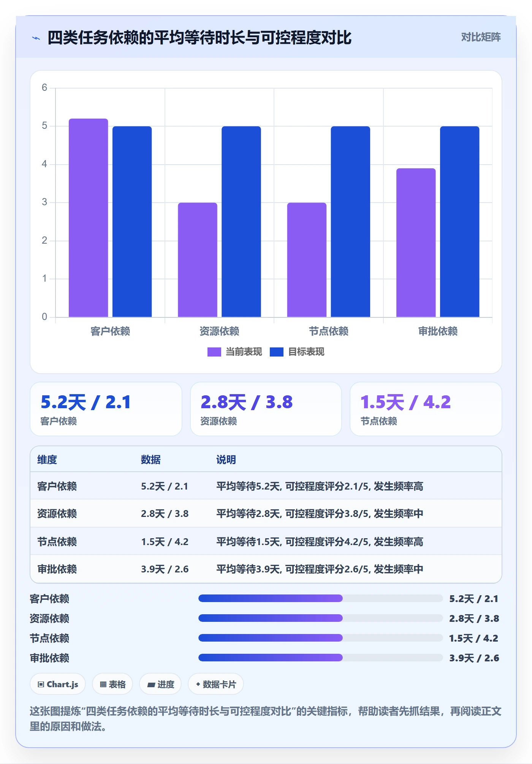This screenshot has width=532, height=764.
Task: Click the 目标表现 legend label
Action: click(306, 352)
